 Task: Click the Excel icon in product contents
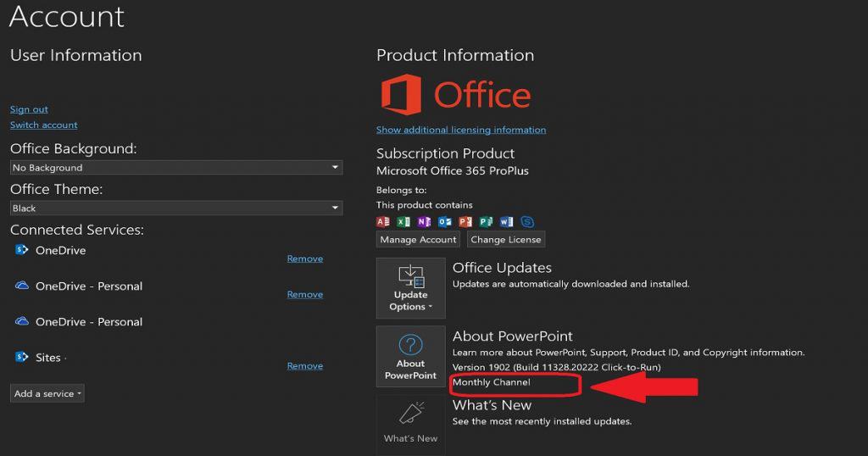[403, 222]
